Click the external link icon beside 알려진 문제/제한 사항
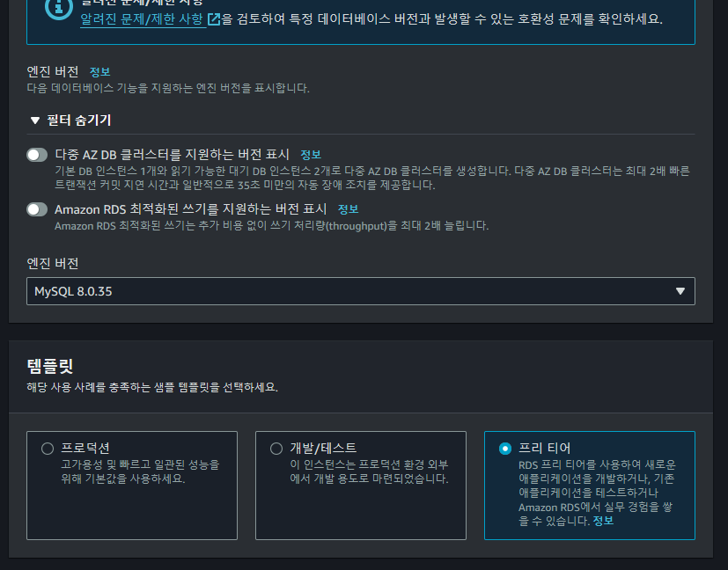The width and height of the screenshot is (728, 570). 214,19
